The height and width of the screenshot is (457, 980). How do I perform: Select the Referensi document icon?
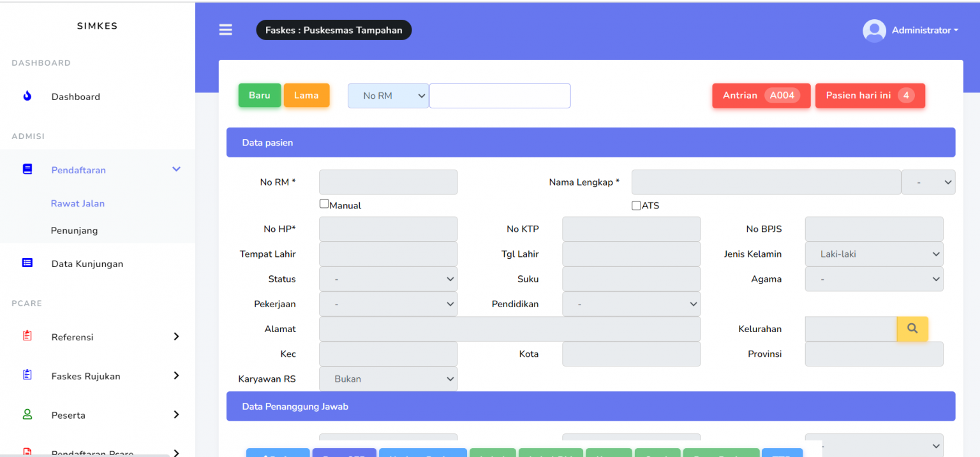[26, 337]
